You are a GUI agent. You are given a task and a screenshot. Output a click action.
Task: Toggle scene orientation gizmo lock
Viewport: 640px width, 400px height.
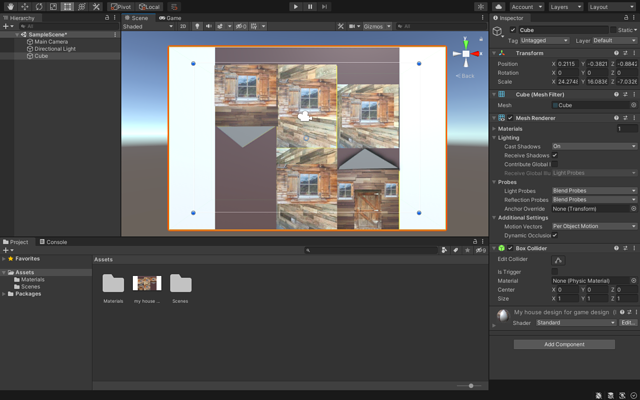pos(481,39)
